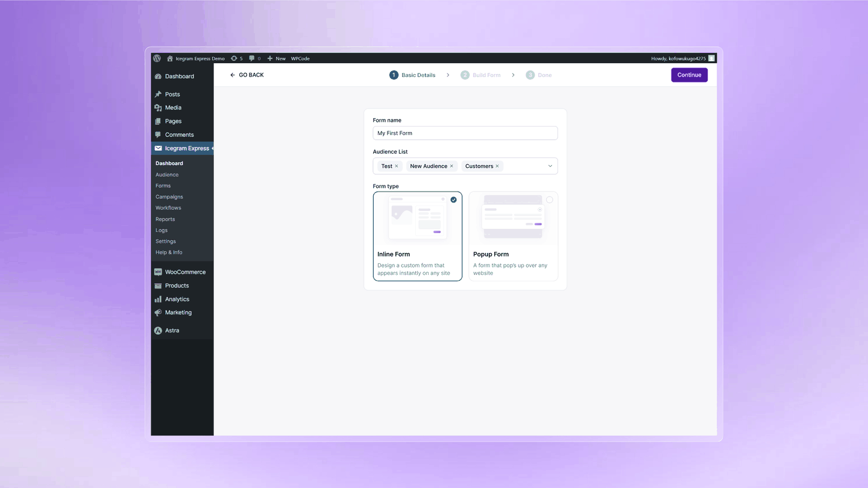
Task: Click the Form name input field
Action: 465,133
